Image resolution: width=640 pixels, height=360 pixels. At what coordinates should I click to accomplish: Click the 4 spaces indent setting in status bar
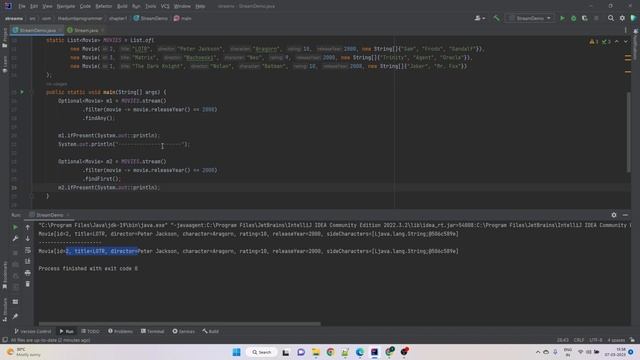click(x=616, y=340)
